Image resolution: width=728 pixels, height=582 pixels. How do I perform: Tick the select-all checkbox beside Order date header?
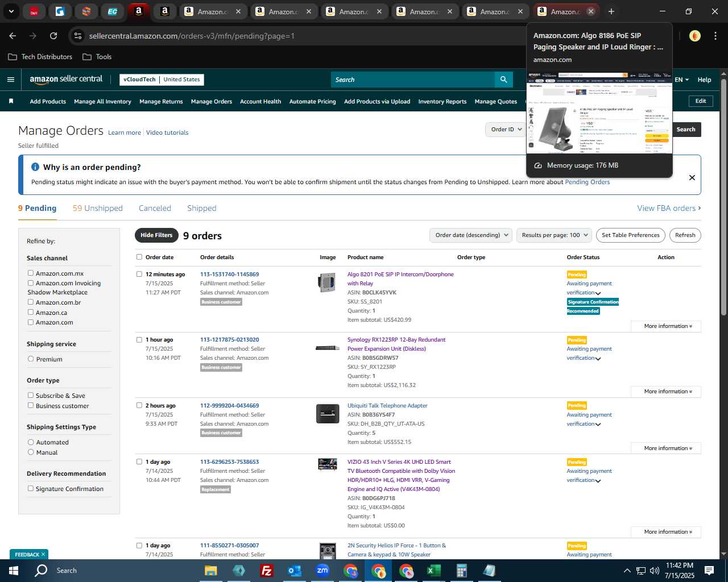(x=139, y=257)
